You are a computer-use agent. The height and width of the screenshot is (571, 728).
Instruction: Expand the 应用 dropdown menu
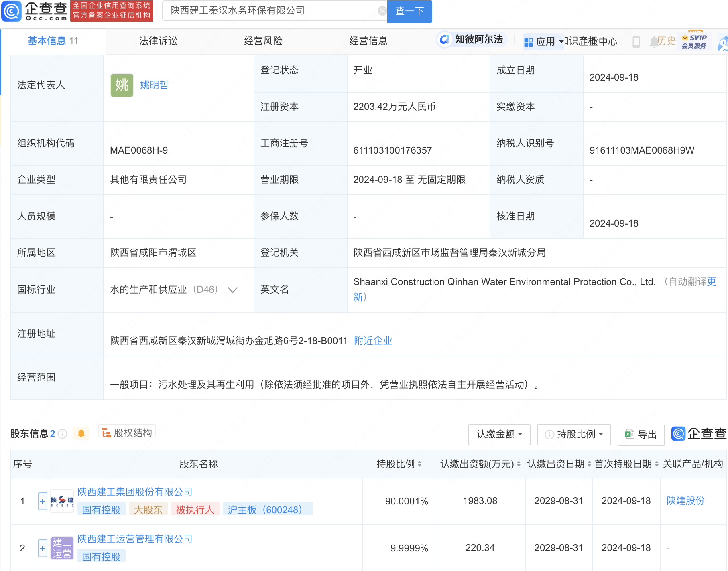tap(543, 42)
